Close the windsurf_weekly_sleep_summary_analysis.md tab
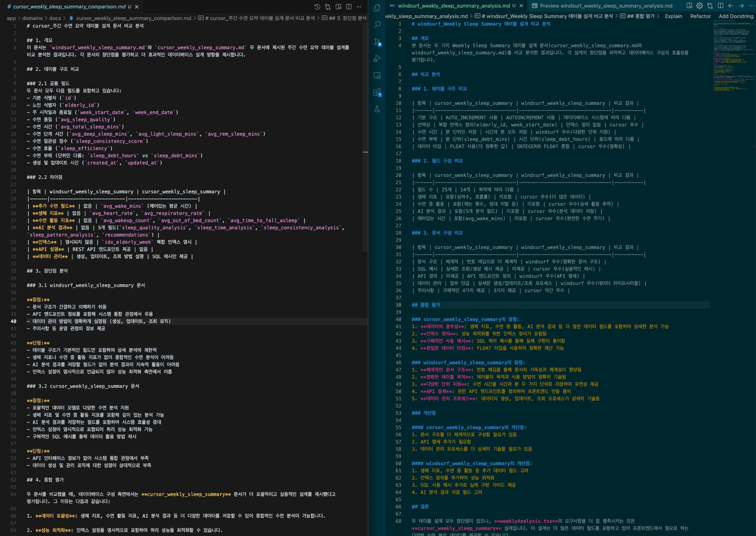The image size is (756, 536). (x=521, y=6)
